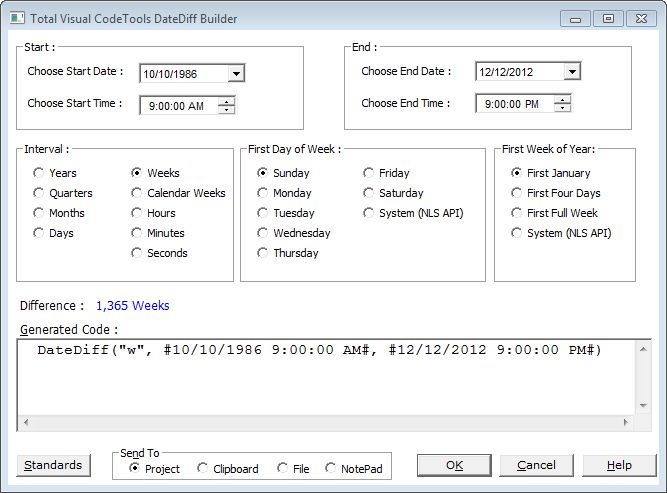
Task: Confirm with the OK button
Action: [x=454, y=465]
